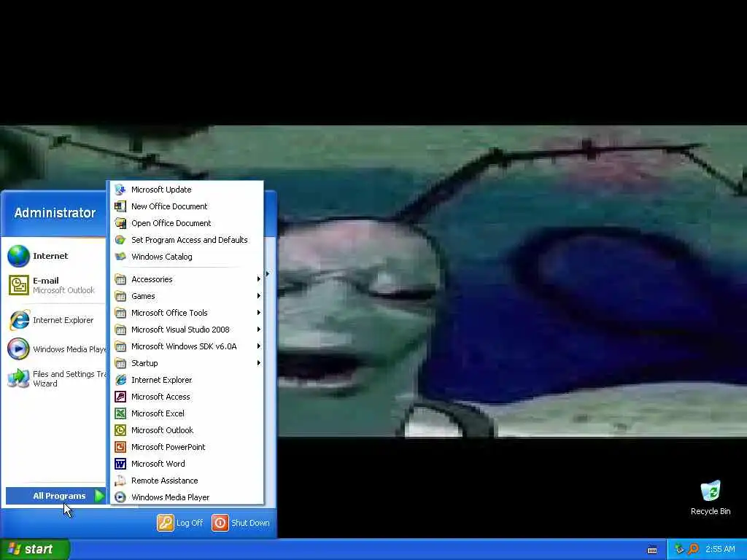Click the network connection tray icon
The height and width of the screenshot is (560, 747).
(679, 549)
